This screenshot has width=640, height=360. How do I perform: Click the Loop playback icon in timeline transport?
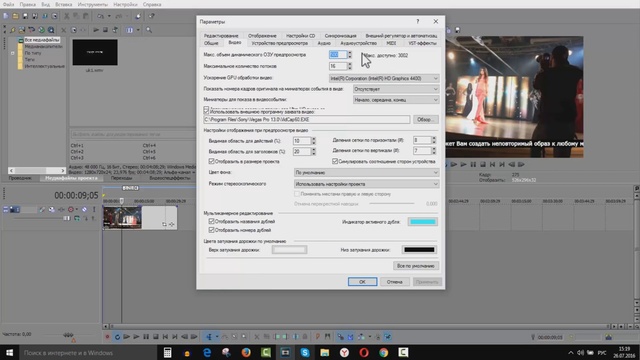(117, 337)
